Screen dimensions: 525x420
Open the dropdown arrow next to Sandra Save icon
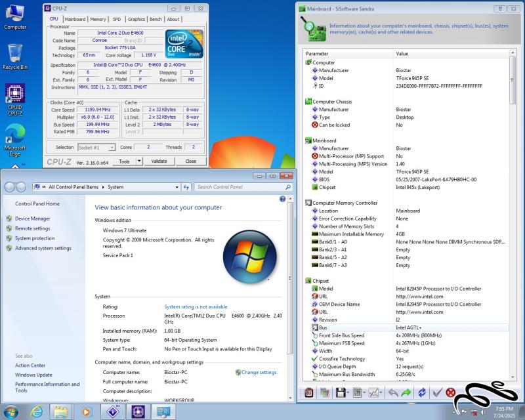pos(348,392)
